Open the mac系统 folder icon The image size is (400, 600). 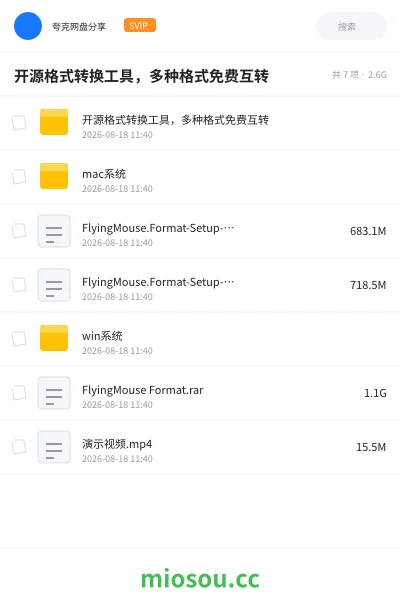tap(54, 176)
